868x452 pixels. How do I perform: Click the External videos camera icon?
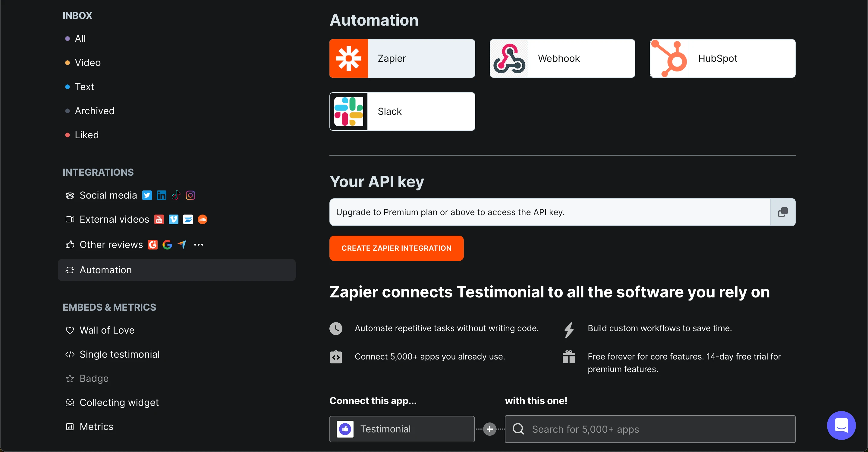[70, 220]
